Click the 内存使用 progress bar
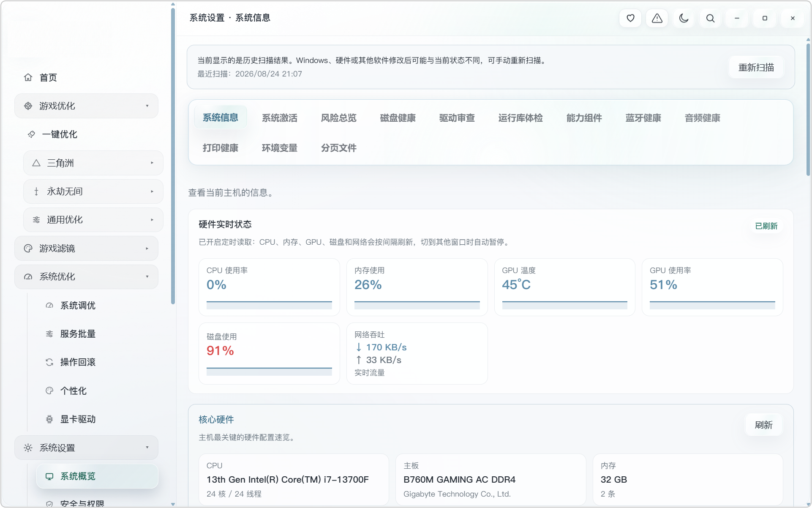The height and width of the screenshot is (508, 812). pos(417,305)
